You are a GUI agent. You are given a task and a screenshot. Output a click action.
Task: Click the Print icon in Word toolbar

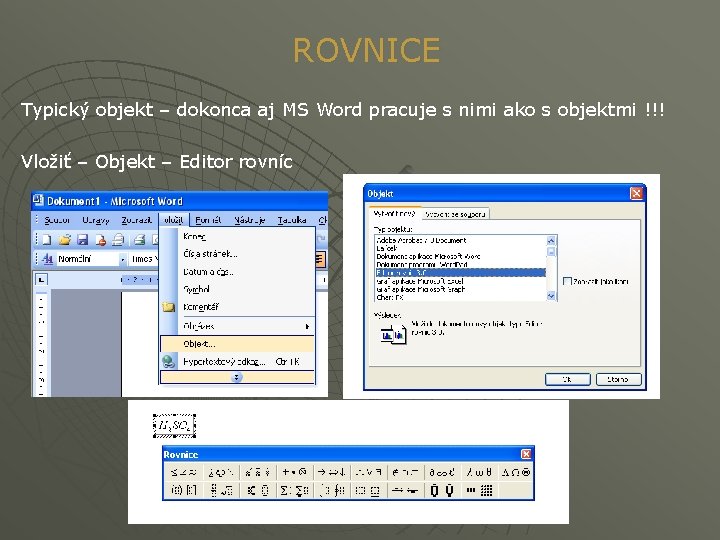point(118,240)
